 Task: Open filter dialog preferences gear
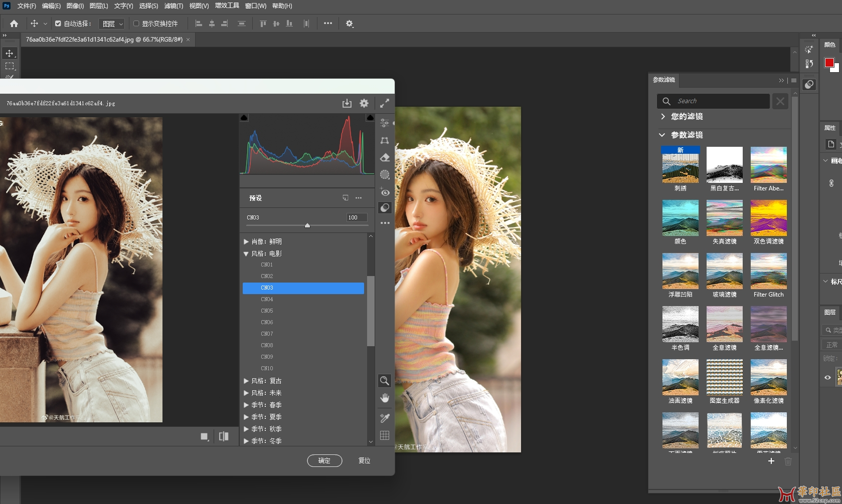point(364,103)
